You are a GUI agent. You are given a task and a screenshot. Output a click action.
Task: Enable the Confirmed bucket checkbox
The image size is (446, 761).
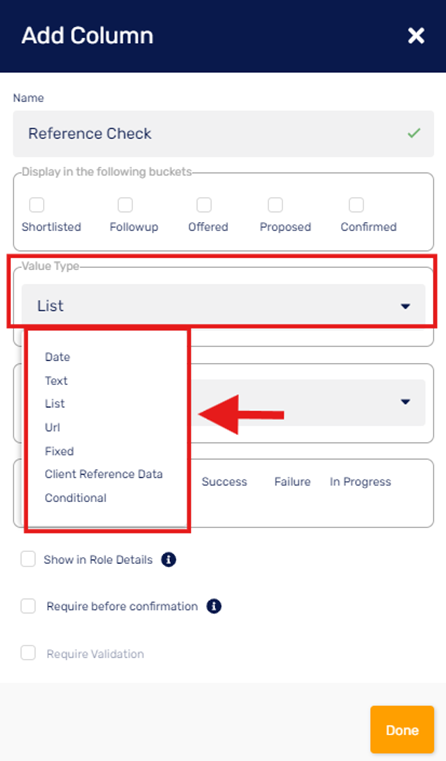(356, 205)
